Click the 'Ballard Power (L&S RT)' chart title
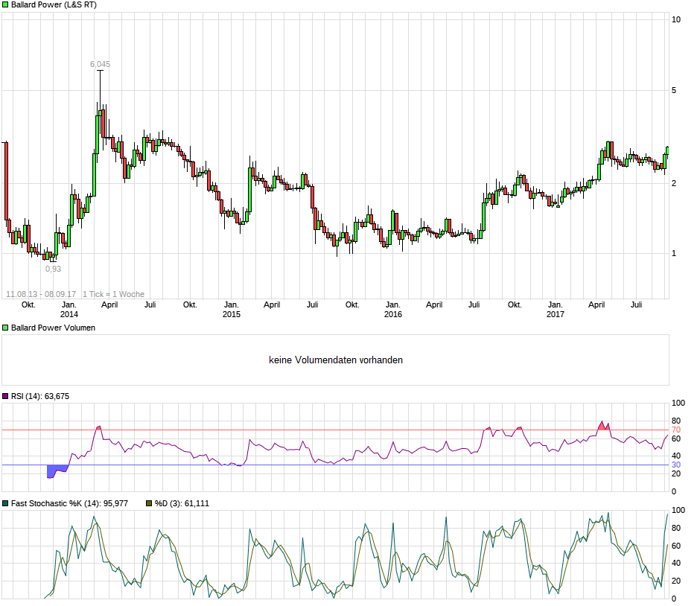The width and height of the screenshot is (700, 606). 54,5
